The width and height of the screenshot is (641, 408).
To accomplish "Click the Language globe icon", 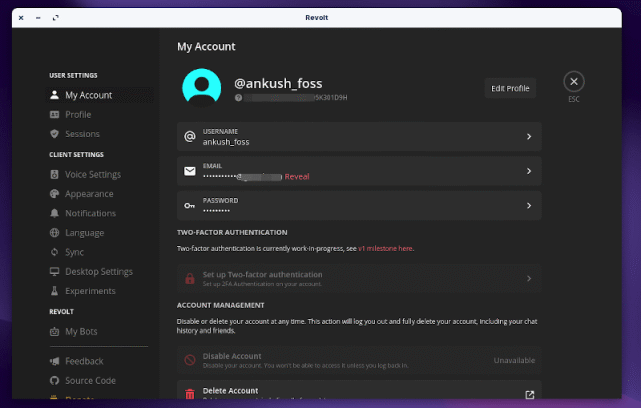I will (x=54, y=233).
